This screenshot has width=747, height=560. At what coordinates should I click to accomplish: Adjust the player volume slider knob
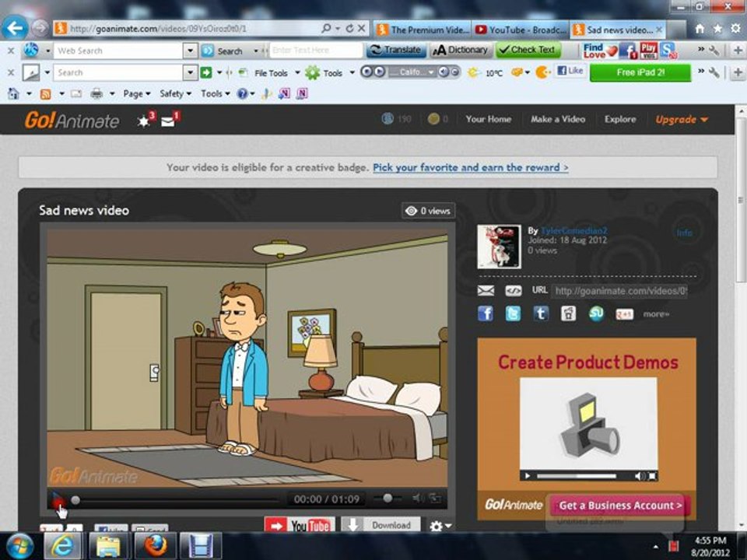coord(388,498)
